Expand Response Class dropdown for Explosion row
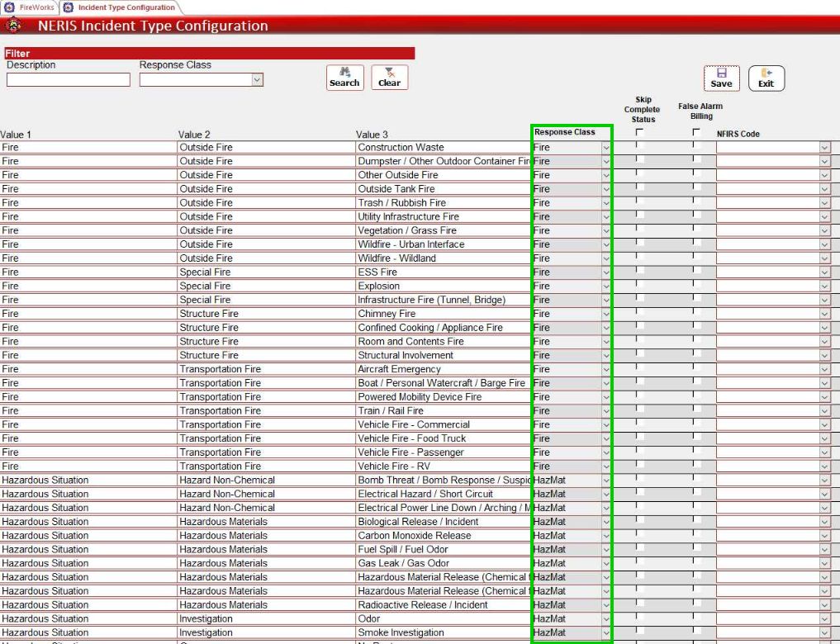The height and width of the screenshot is (644, 840). (x=606, y=286)
